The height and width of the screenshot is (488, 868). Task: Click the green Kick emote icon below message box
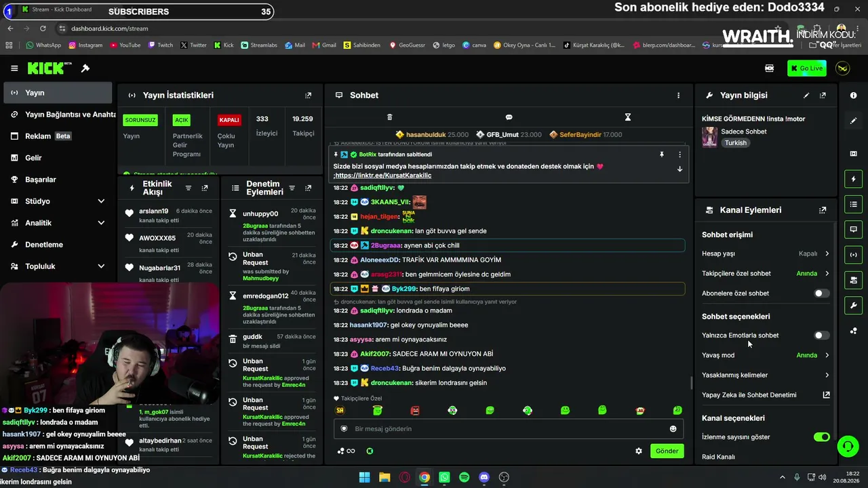click(370, 451)
